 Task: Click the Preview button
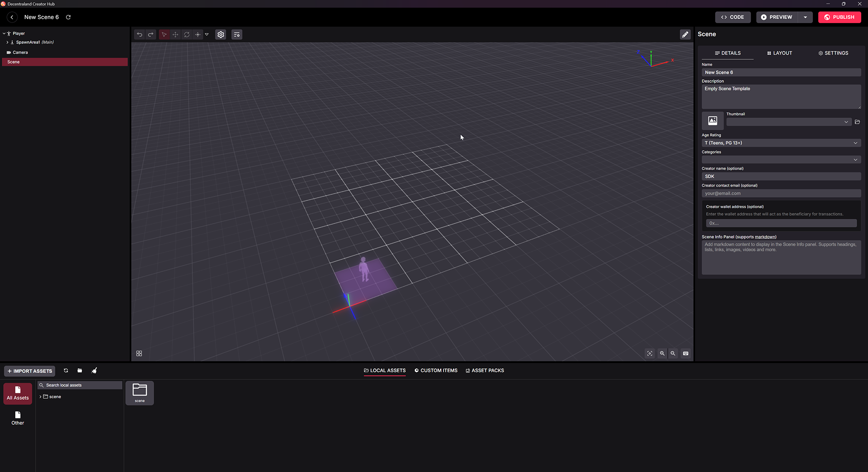click(777, 17)
